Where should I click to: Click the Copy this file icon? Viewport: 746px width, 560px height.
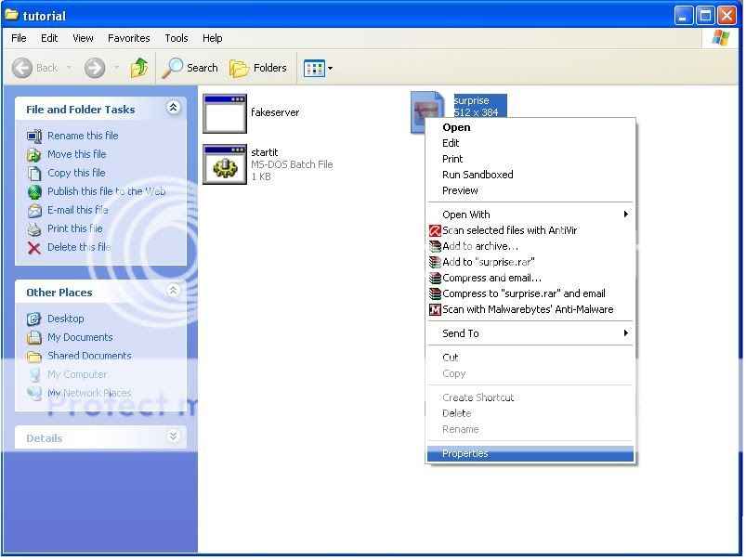34,173
